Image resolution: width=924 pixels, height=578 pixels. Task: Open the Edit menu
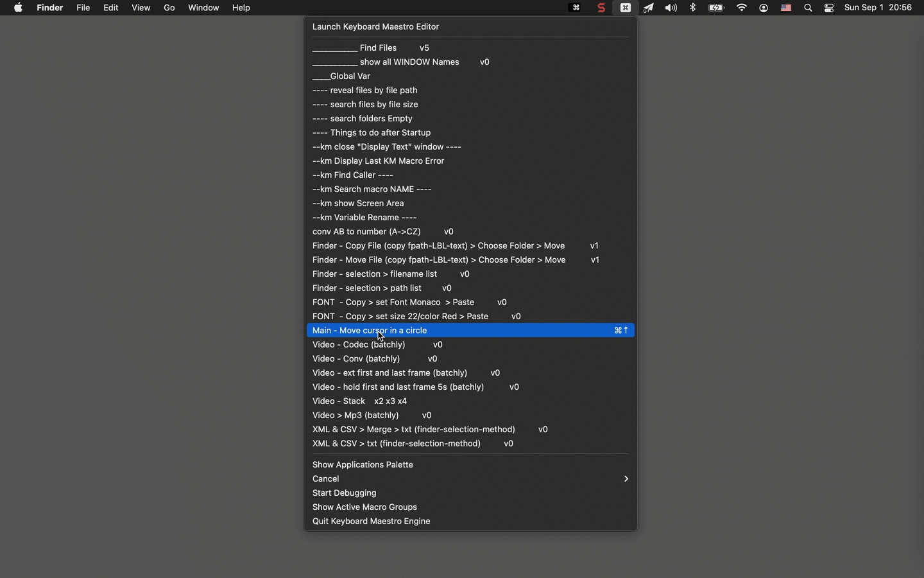pyautogui.click(x=111, y=8)
